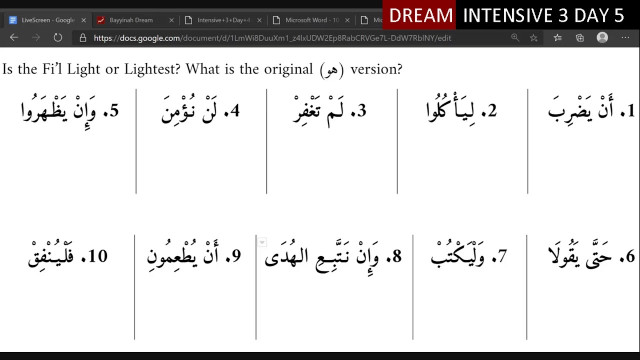This screenshot has height=360, width=640.
Task: Close the LiveScreen - Google tab
Action: (x=83, y=20)
